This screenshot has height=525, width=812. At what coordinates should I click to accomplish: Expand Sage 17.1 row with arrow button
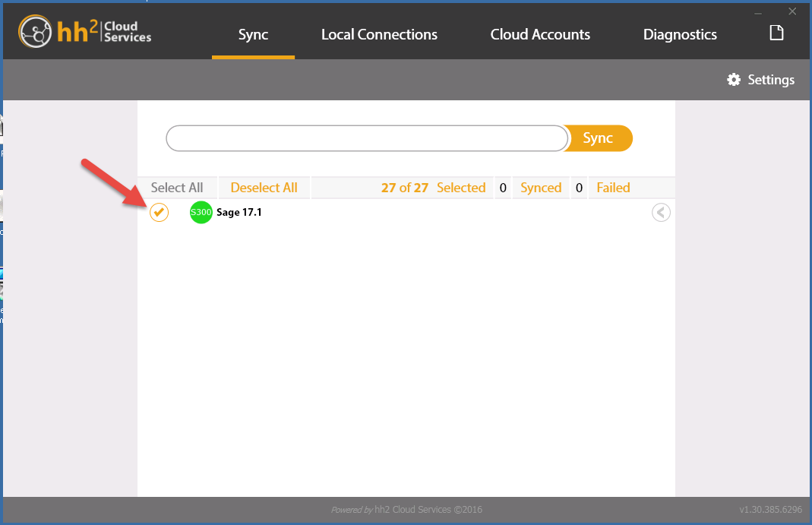click(x=661, y=212)
